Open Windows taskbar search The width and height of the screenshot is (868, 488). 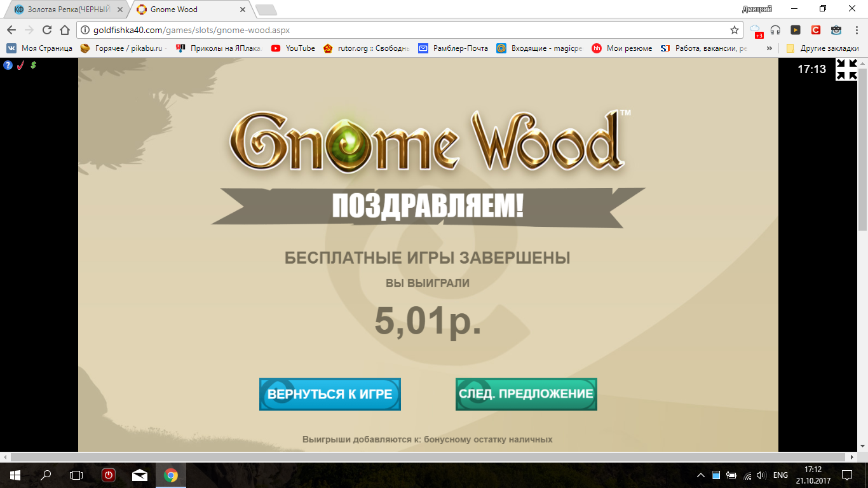point(46,475)
